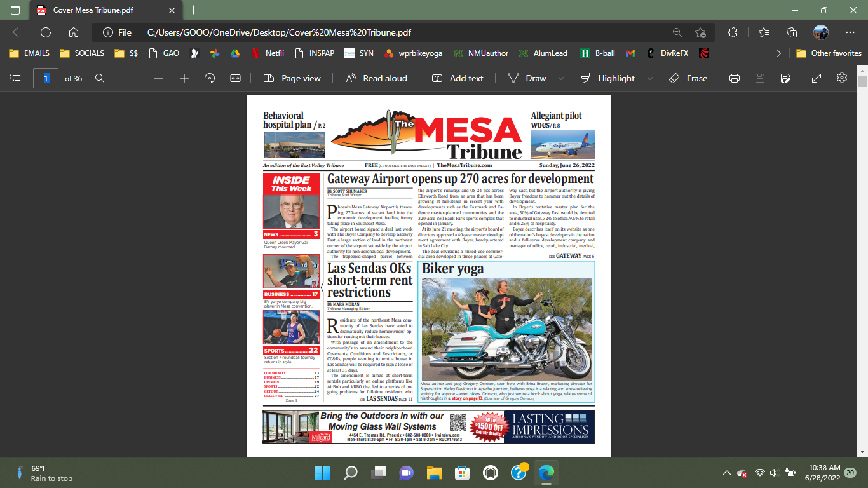The width and height of the screenshot is (868, 488).
Task: Open the Page view menu
Action: coord(292,78)
